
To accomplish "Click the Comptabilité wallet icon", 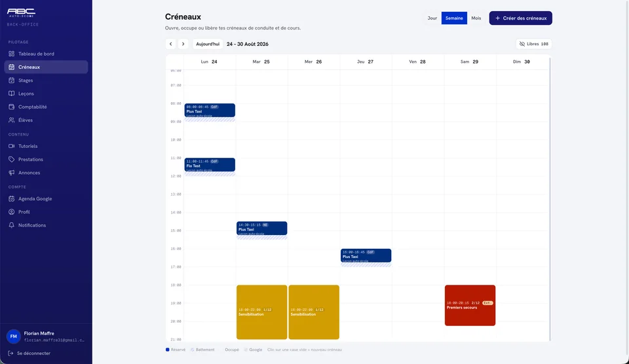I will 12,107.
